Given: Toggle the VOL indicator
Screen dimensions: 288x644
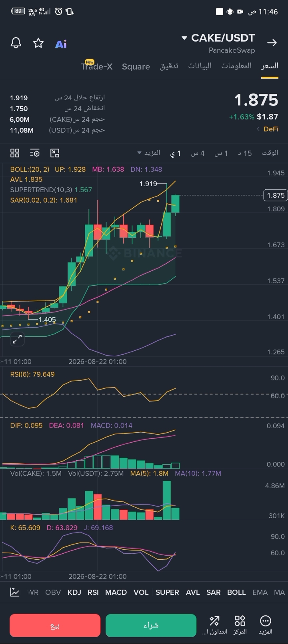Looking at the screenshot, I should pos(141,592).
